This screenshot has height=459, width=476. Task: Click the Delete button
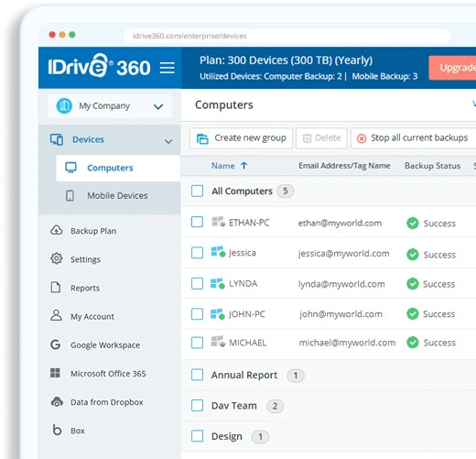click(x=321, y=138)
